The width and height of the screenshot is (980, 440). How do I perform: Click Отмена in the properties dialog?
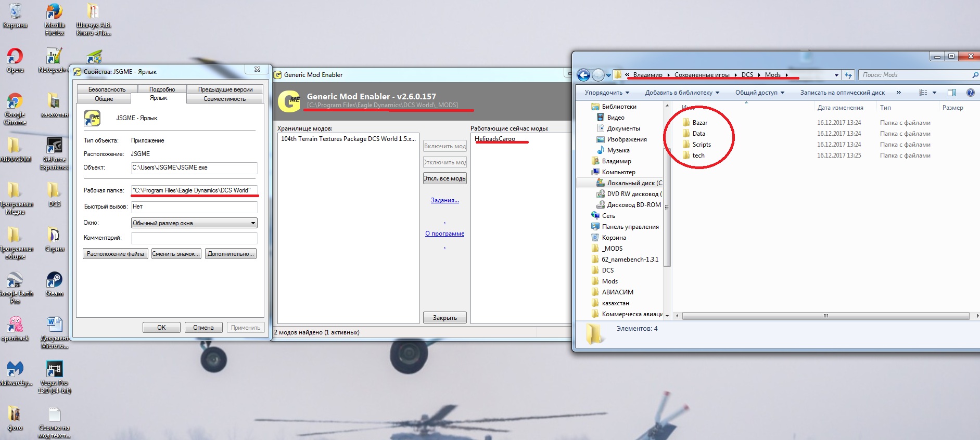click(203, 328)
